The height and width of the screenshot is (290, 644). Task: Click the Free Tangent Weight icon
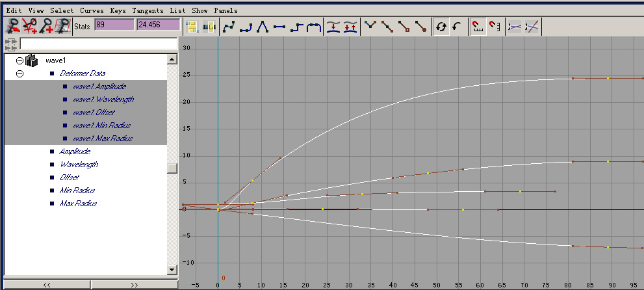click(x=405, y=27)
